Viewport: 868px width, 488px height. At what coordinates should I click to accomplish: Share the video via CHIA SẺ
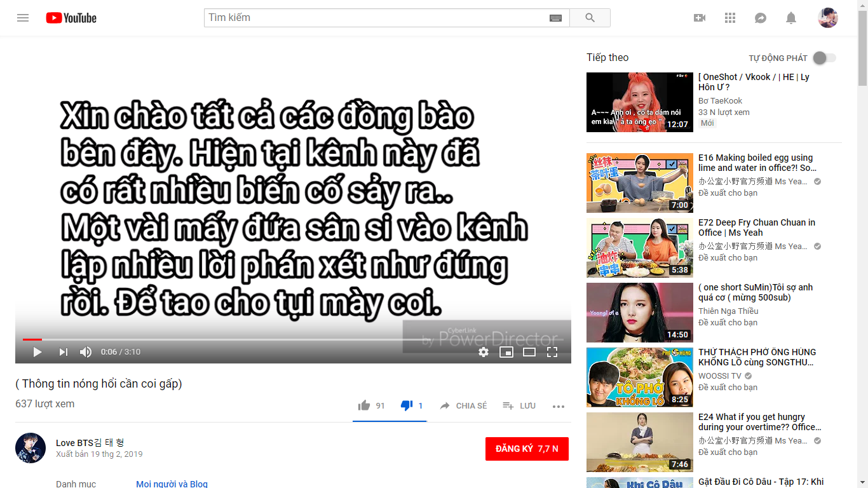tap(463, 405)
